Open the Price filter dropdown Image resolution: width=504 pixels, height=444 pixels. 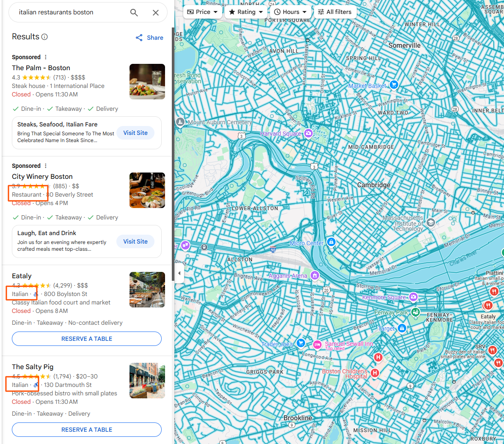203,12
